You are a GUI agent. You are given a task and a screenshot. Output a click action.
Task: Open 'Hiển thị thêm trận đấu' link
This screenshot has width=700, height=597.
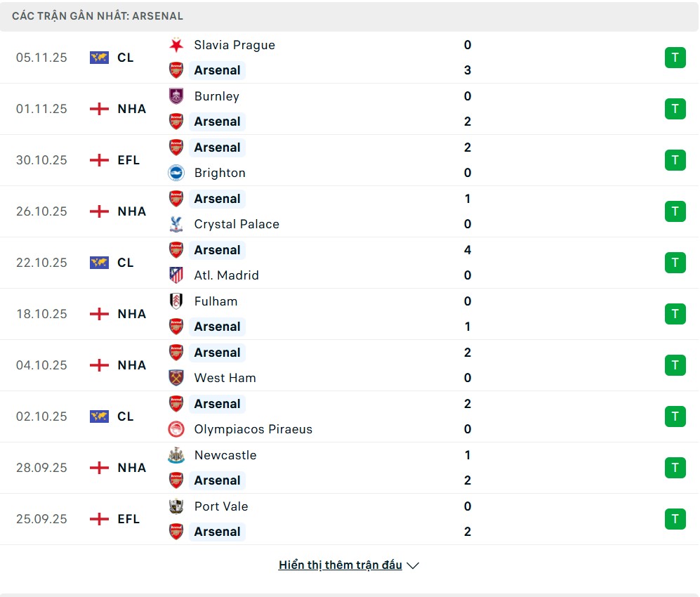pyautogui.click(x=340, y=565)
